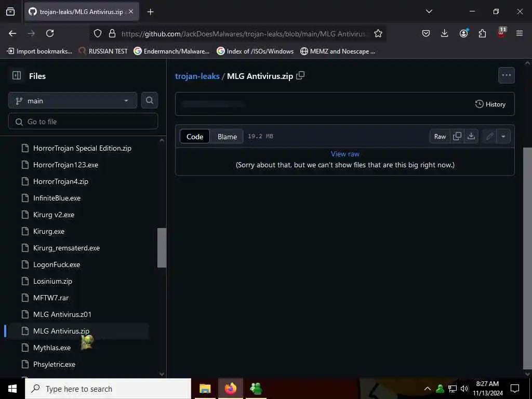Open the extensions puzzle icon
The height and width of the screenshot is (399, 532).
pos(482,33)
